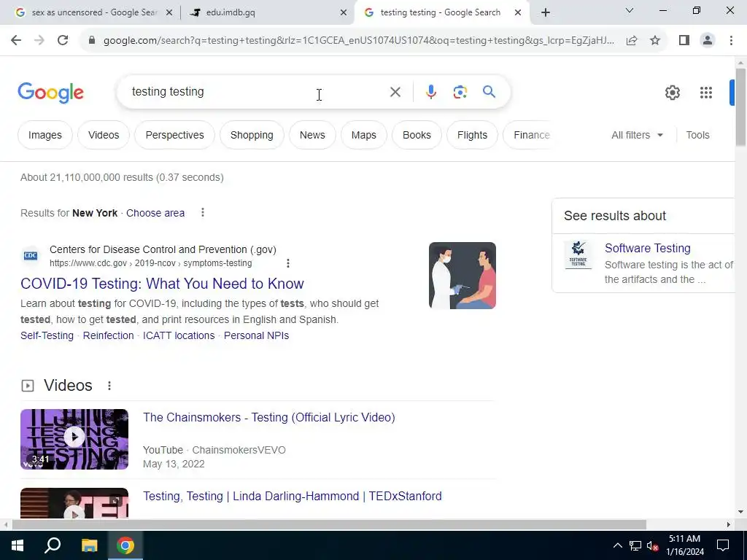Open the Linda Darling-Hammond TEDxStanford video link

coord(292,496)
